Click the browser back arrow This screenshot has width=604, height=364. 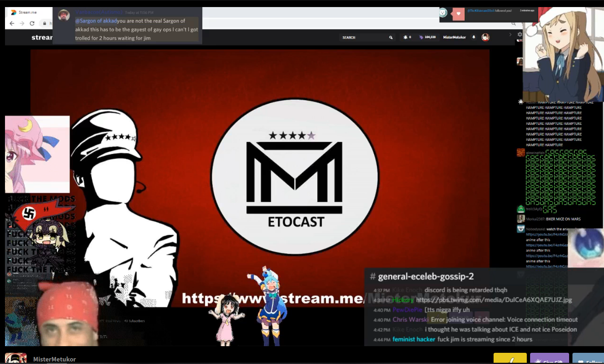[12, 24]
